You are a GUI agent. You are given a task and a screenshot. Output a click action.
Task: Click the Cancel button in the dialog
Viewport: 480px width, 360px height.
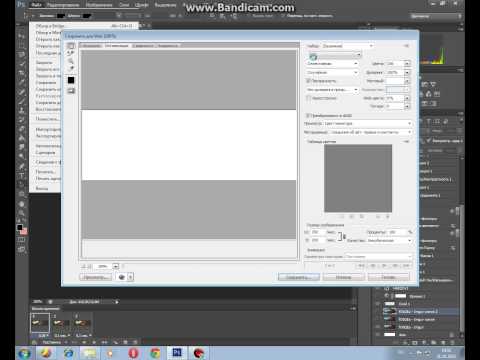tap(343, 277)
